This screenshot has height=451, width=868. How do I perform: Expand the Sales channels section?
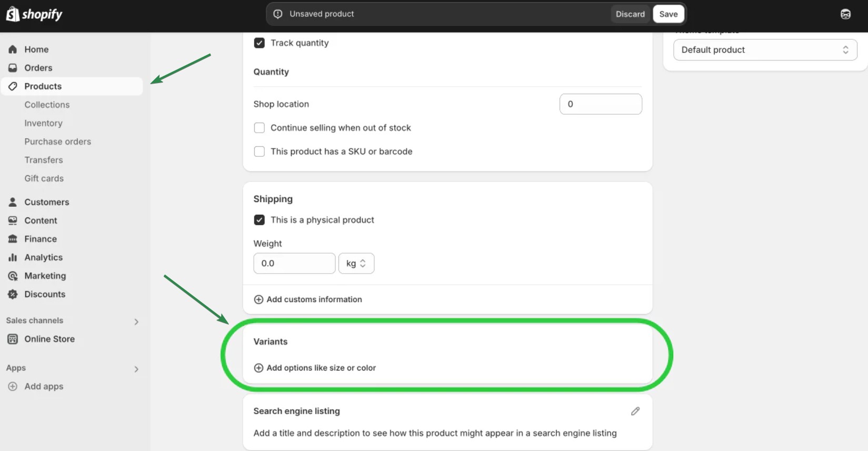point(136,321)
